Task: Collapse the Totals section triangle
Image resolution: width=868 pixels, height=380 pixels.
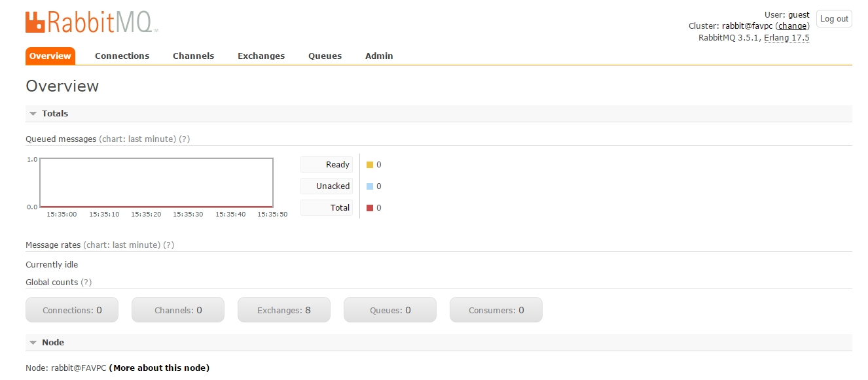Action: [33, 114]
